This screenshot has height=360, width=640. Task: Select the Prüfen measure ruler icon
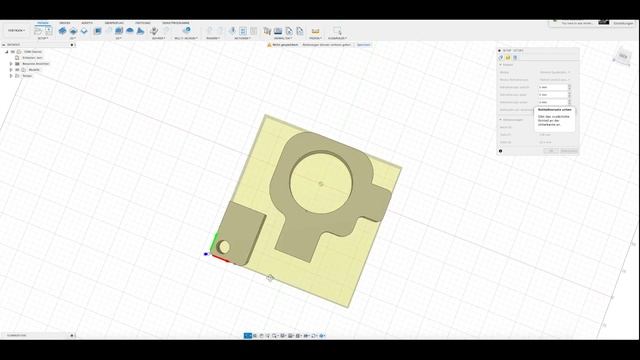(315, 31)
